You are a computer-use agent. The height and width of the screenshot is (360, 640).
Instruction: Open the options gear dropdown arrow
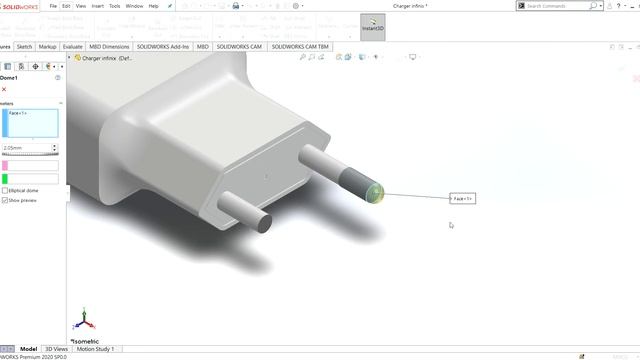tap(302, 6)
